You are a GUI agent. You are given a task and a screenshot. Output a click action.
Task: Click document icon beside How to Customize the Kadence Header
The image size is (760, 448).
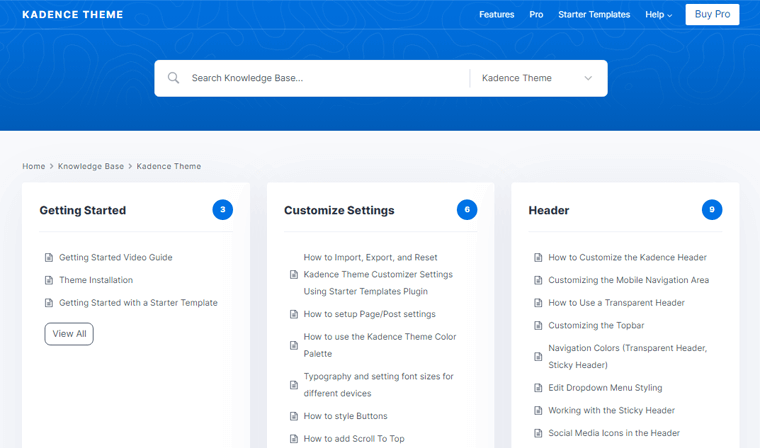[538, 258]
